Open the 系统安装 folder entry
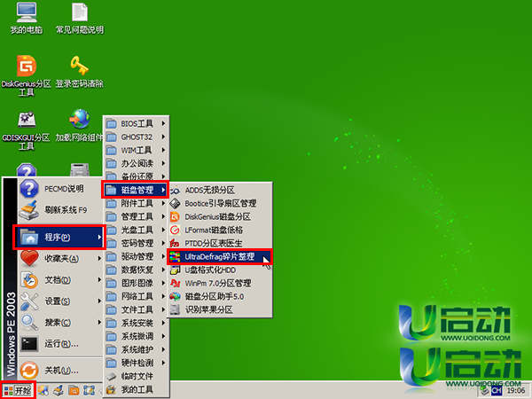The height and width of the screenshot is (399, 532). [136, 323]
